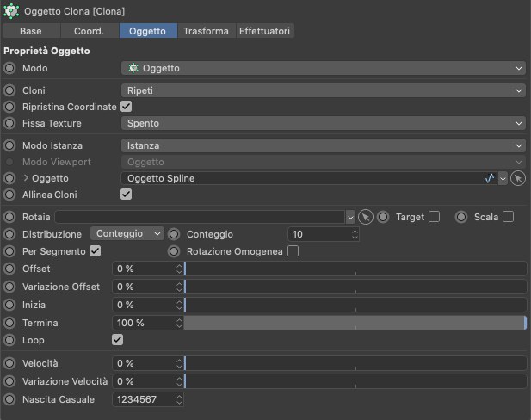
Task: Click the keyframe dot beside Distribuzione
Action: (9, 234)
